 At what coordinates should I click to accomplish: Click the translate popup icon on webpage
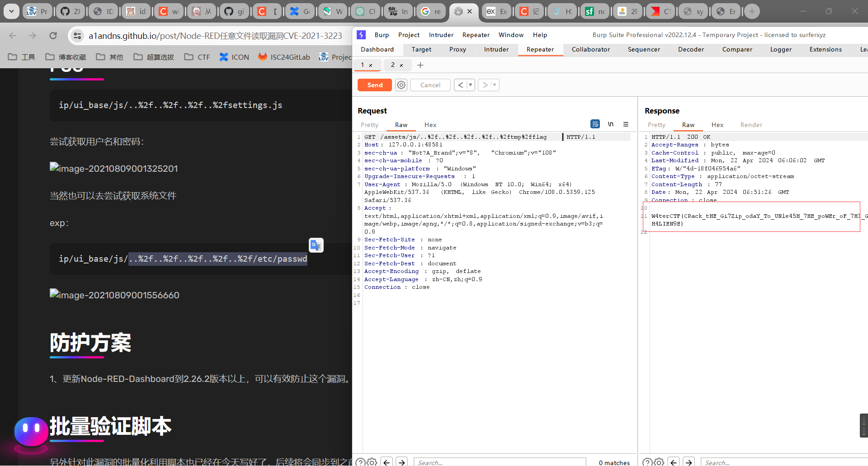(x=316, y=245)
